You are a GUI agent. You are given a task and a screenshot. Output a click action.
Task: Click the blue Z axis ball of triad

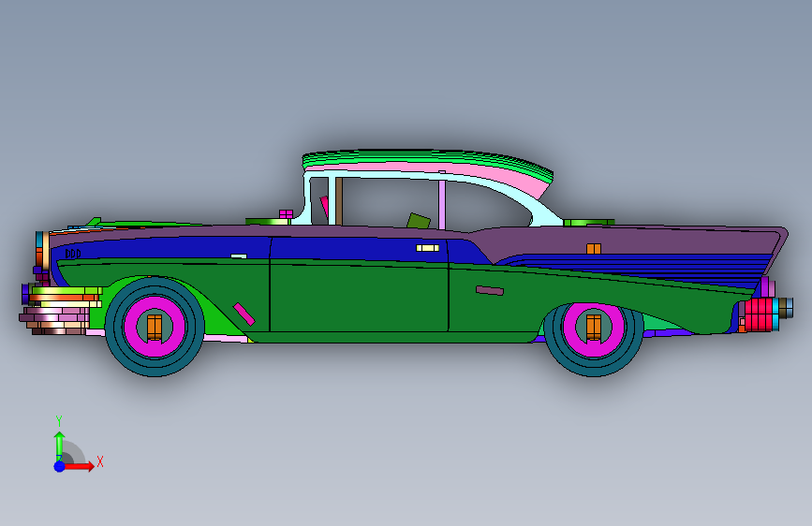(59, 466)
